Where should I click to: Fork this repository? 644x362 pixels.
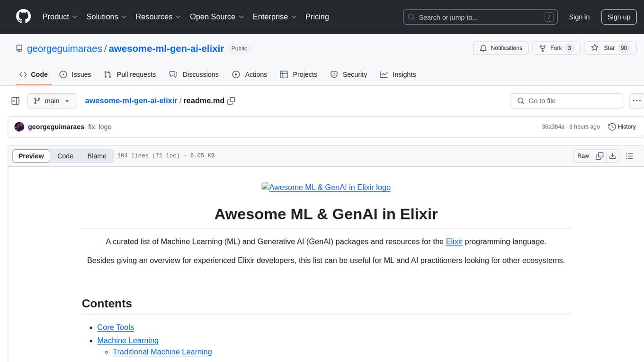point(556,48)
